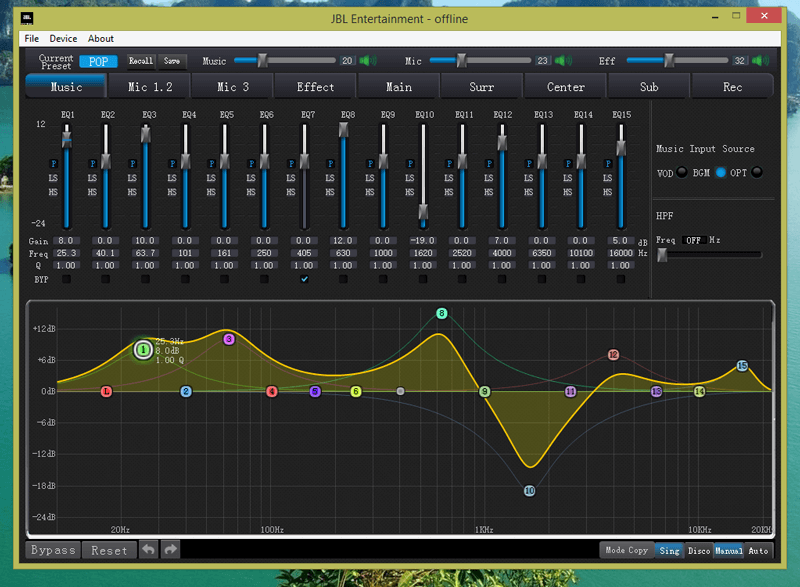
Task: Switch to the Effect tab
Action: coord(315,87)
